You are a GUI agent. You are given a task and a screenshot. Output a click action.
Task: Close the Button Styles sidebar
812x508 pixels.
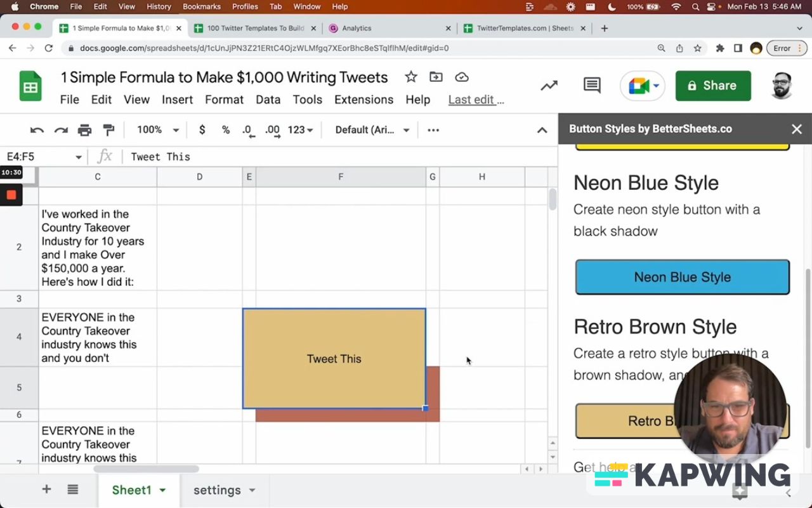(x=797, y=129)
